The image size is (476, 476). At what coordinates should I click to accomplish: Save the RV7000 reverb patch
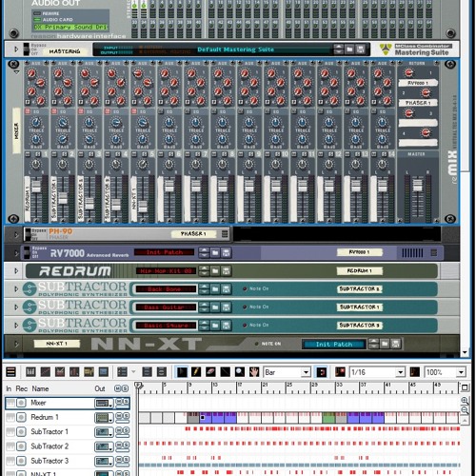point(226,253)
